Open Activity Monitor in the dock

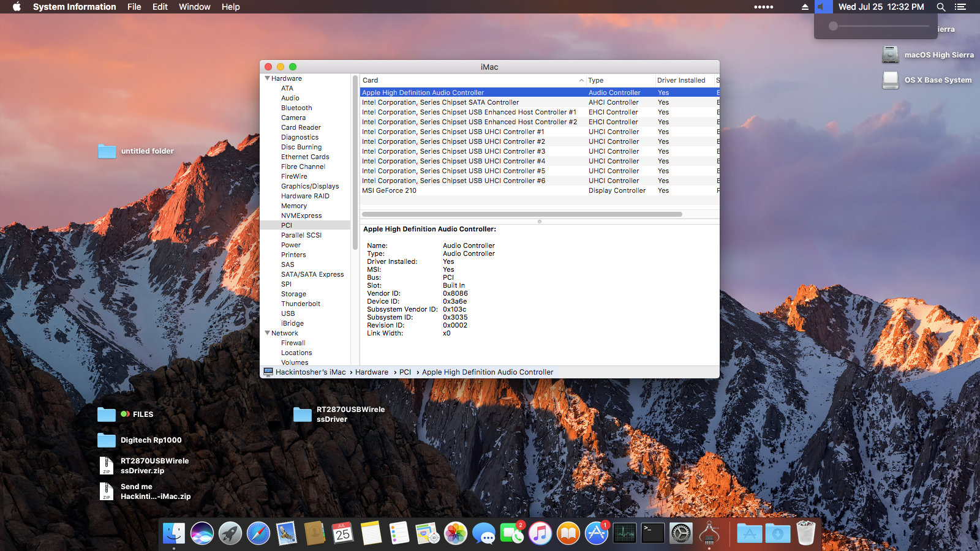click(x=625, y=533)
